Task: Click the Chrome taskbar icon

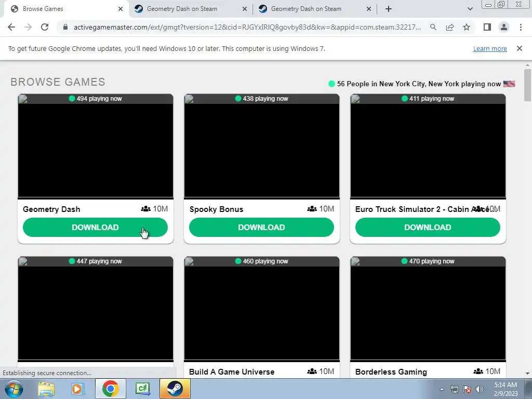Action: [x=110, y=389]
